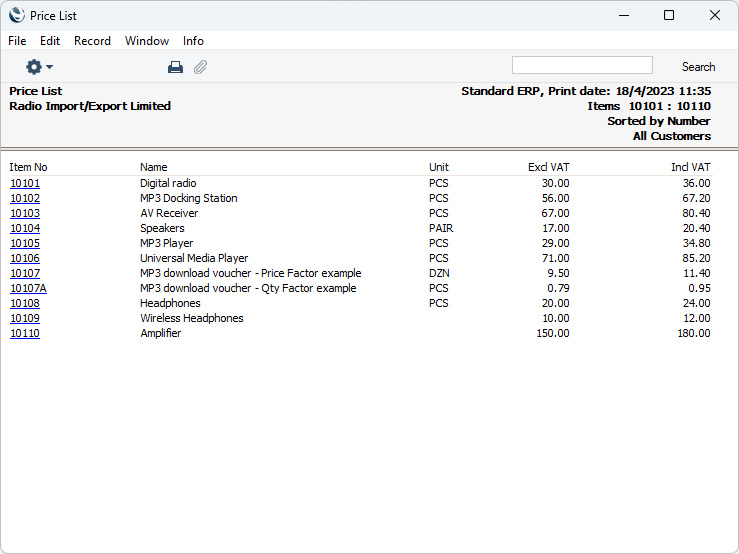Open the 10108 Headphones item record
The image size is (739, 554).
pyautogui.click(x=25, y=304)
